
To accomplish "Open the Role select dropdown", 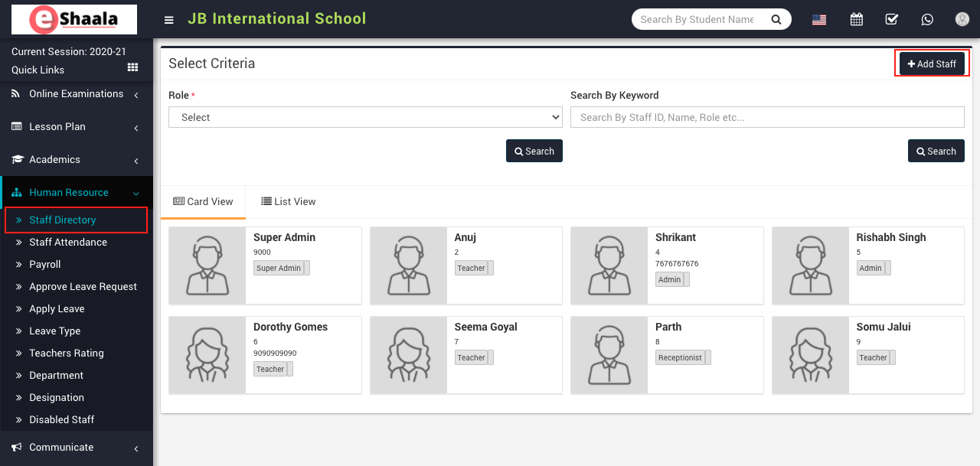I will click(x=365, y=117).
